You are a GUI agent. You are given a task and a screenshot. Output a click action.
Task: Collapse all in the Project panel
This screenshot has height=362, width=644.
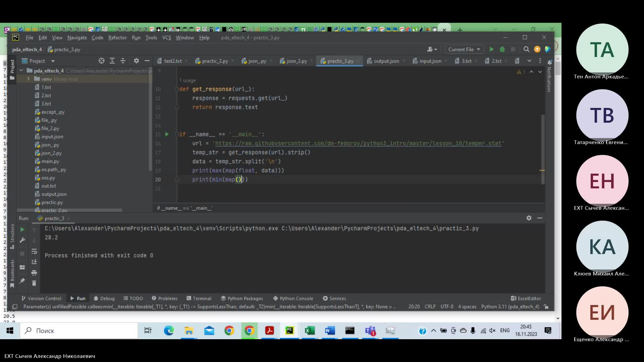coord(123,61)
